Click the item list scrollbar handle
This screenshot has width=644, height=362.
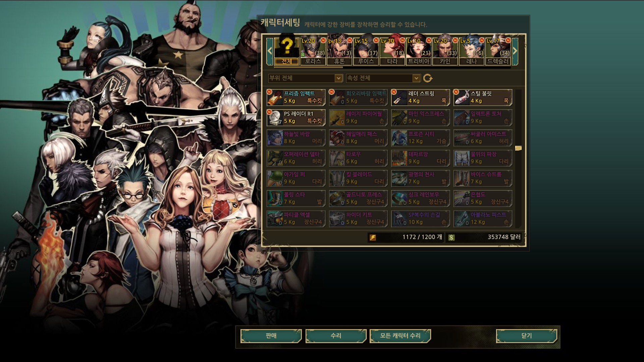pyautogui.click(x=518, y=148)
